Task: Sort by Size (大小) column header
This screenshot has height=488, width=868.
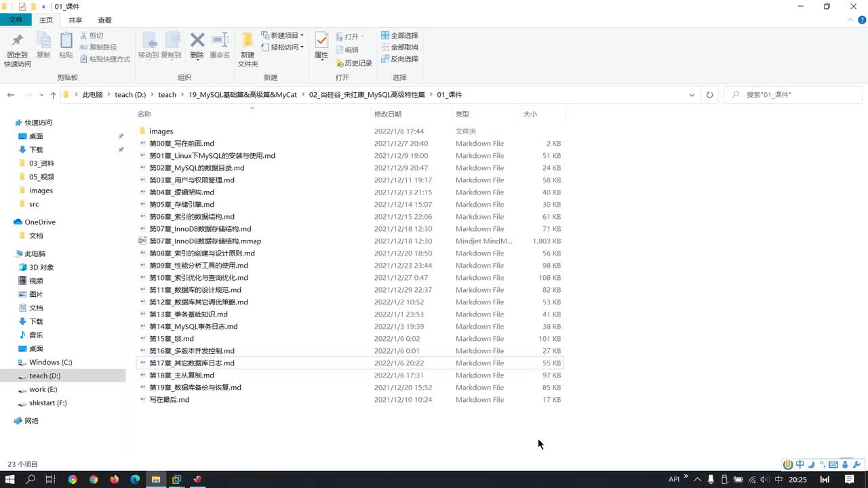Action: coord(530,114)
